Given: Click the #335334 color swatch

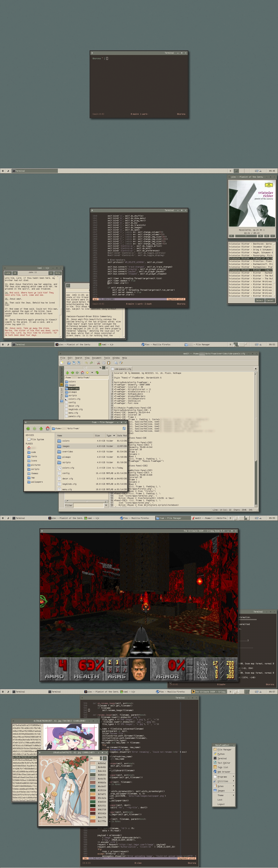Looking at the screenshot, I should click(93, 790).
